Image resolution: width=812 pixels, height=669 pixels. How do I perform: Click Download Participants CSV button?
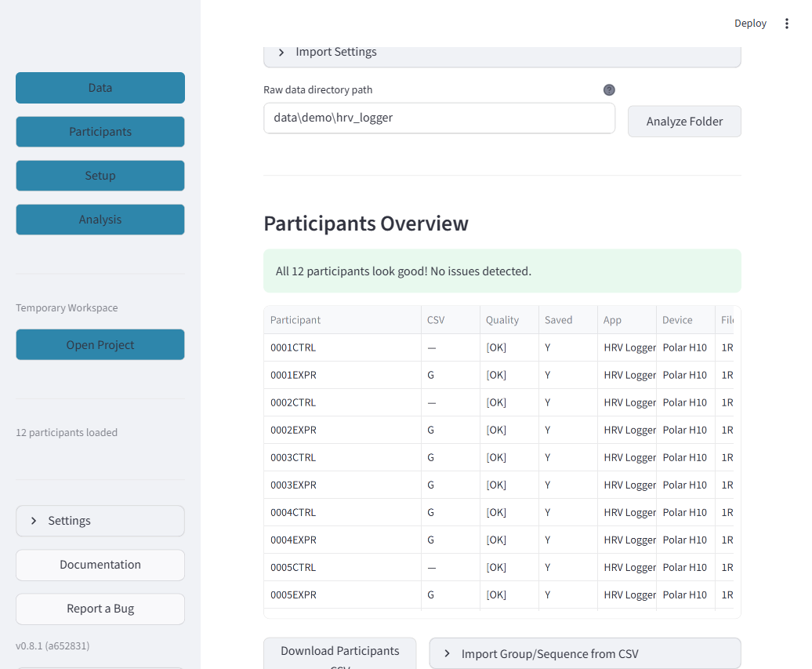point(339,654)
